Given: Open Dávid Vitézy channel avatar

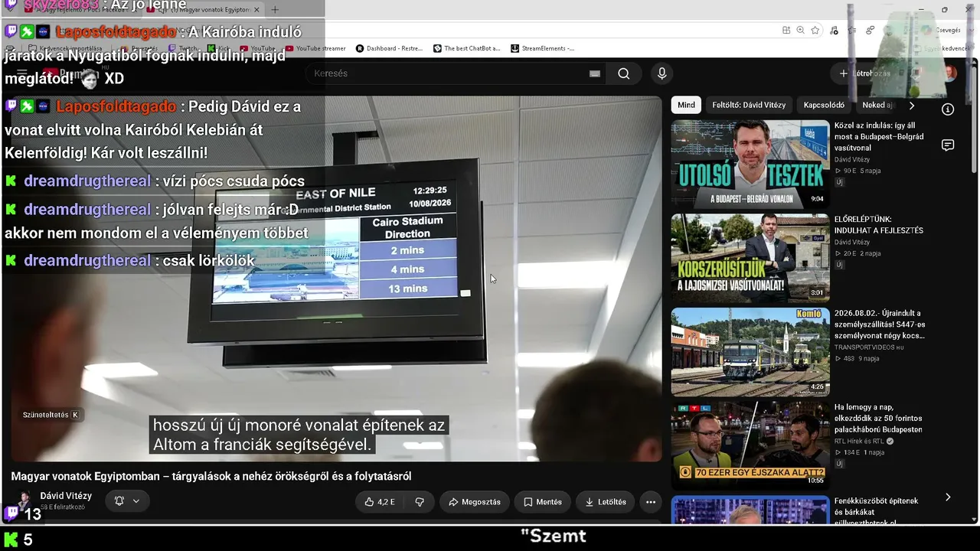Looking at the screenshot, I should click(x=24, y=501).
